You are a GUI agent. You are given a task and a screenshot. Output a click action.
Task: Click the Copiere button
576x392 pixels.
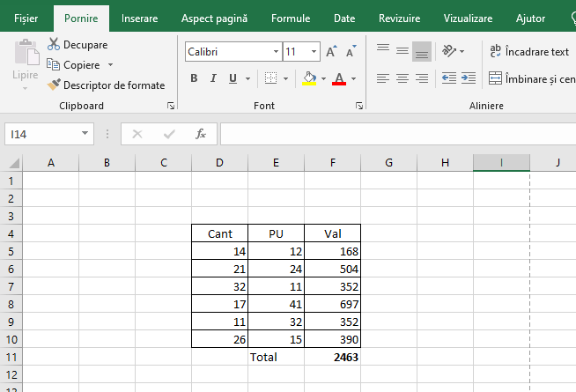pyautogui.click(x=78, y=65)
